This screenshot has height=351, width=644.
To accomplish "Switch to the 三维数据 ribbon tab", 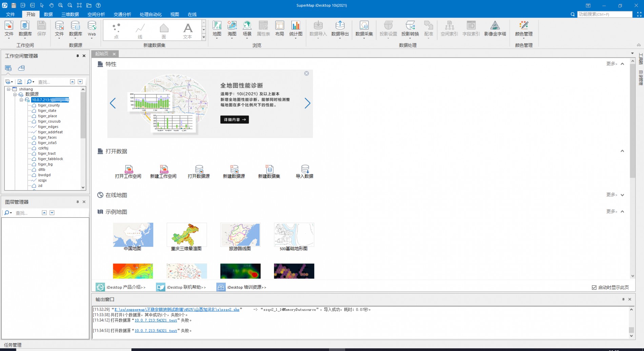I will pyautogui.click(x=70, y=14).
